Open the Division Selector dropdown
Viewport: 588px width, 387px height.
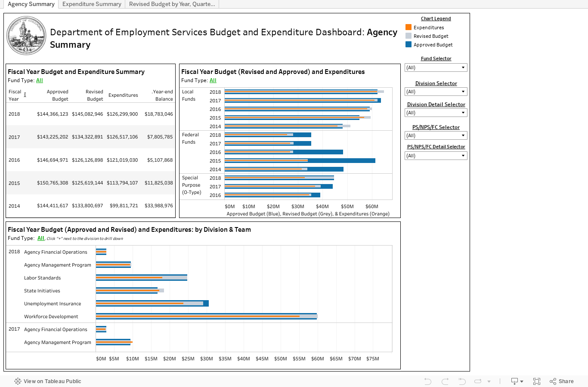tap(436, 92)
